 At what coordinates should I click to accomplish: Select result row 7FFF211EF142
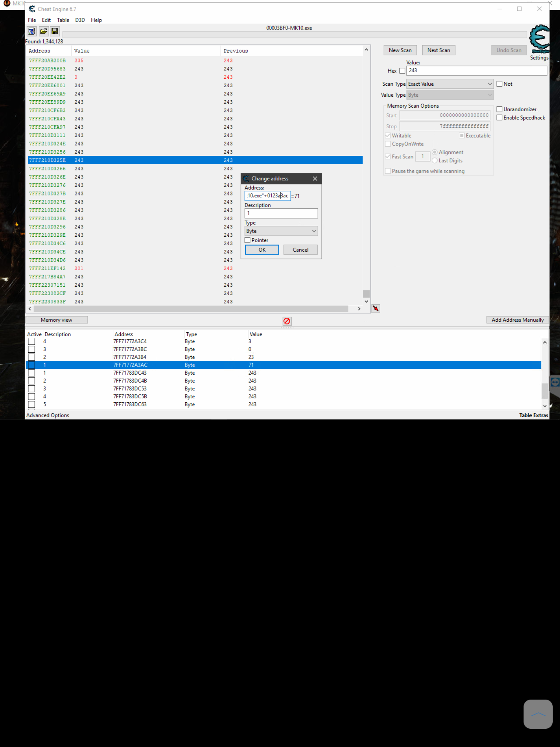[195, 268]
